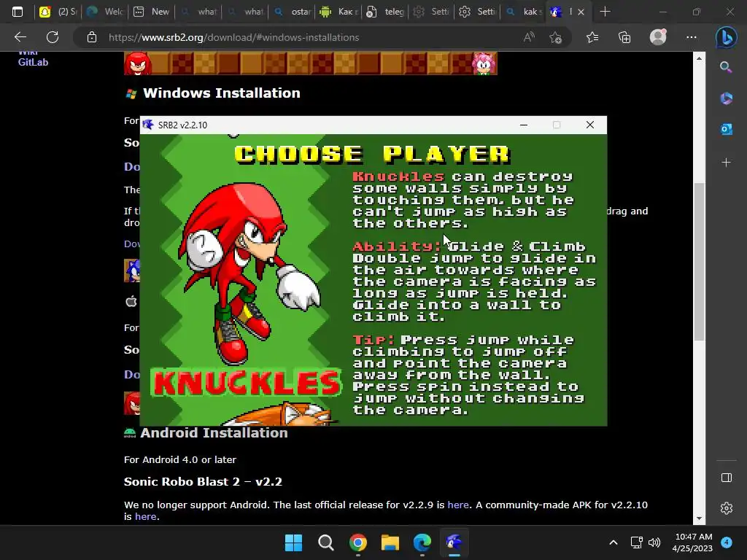The height and width of the screenshot is (560, 747).
Task: Open the tab actions menu
Action: click(x=18, y=12)
